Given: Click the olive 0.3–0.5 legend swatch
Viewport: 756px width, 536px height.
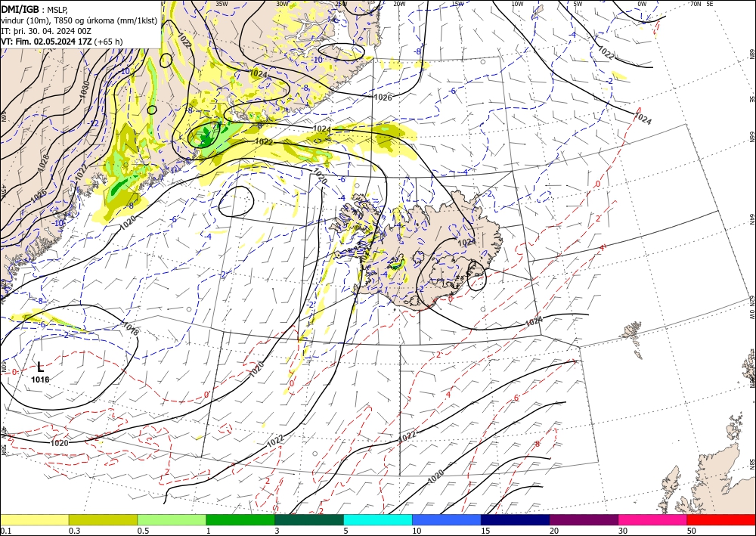Looking at the screenshot, I should tap(103, 519).
